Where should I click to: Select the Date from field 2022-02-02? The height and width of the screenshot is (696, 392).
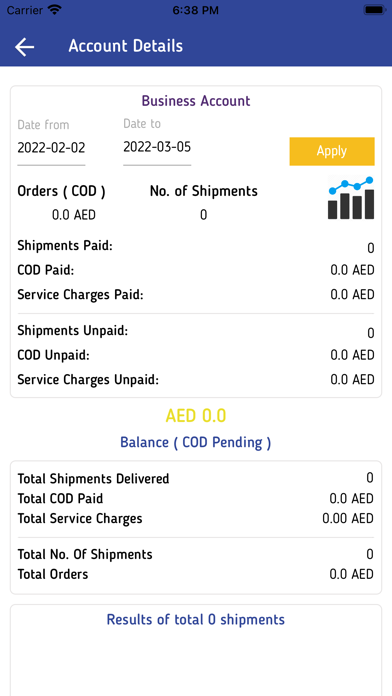coord(51,148)
